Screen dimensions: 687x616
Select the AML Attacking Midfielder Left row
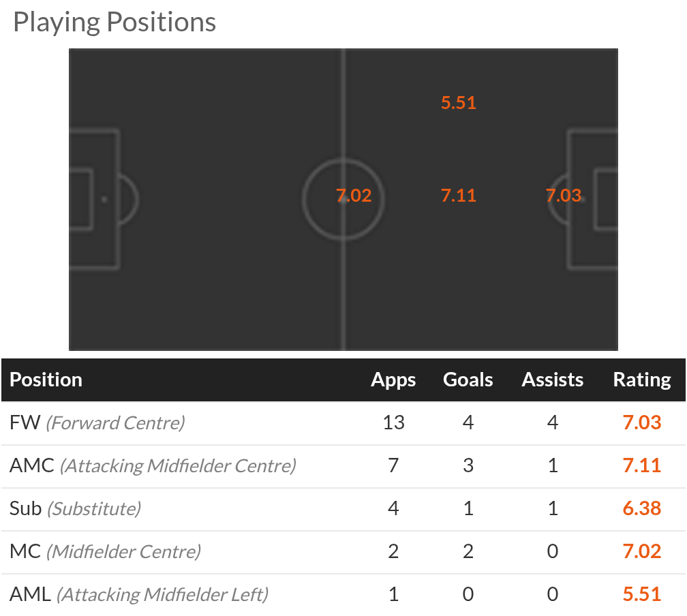343,594
